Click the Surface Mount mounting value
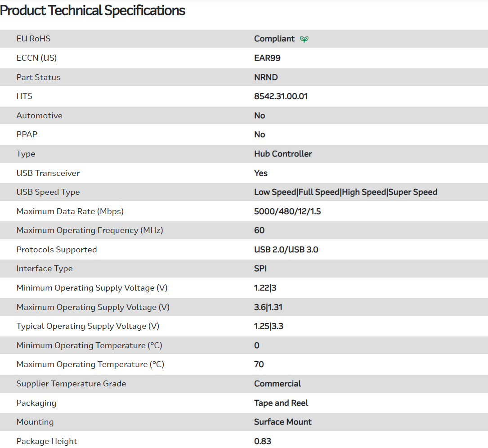The width and height of the screenshot is (488, 448). [x=283, y=422]
